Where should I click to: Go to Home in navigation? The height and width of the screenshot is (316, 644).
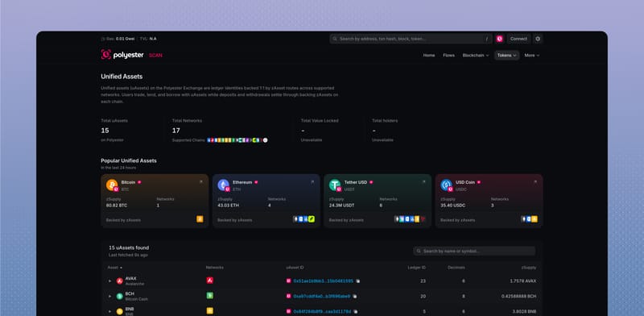click(429, 55)
